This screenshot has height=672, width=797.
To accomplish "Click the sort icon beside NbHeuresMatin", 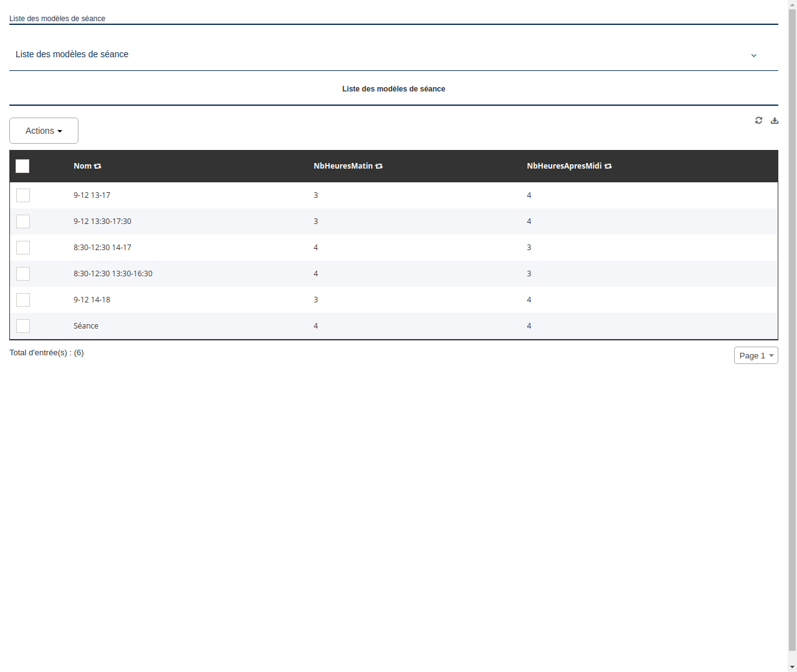I will pyautogui.click(x=379, y=166).
